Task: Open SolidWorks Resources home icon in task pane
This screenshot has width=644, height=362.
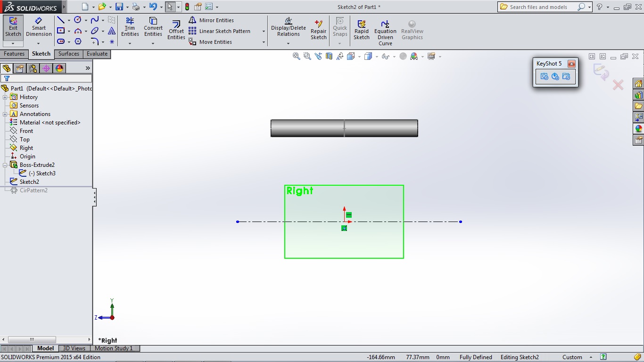Action: click(x=638, y=84)
